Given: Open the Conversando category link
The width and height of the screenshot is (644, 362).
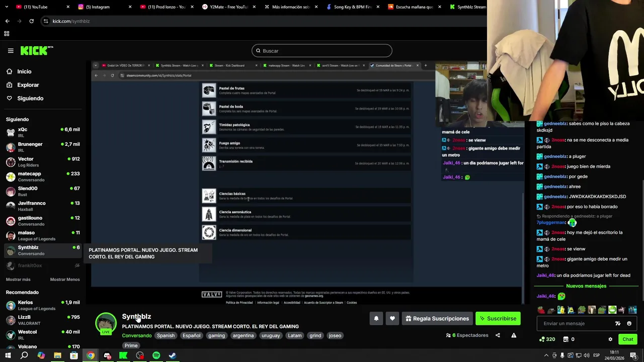Looking at the screenshot, I should point(136,335).
